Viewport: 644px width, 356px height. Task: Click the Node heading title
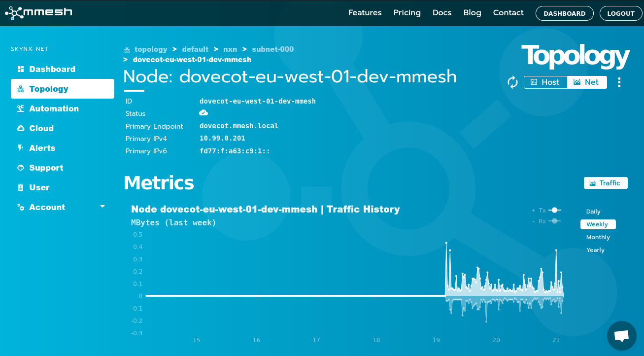(x=290, y=77)
